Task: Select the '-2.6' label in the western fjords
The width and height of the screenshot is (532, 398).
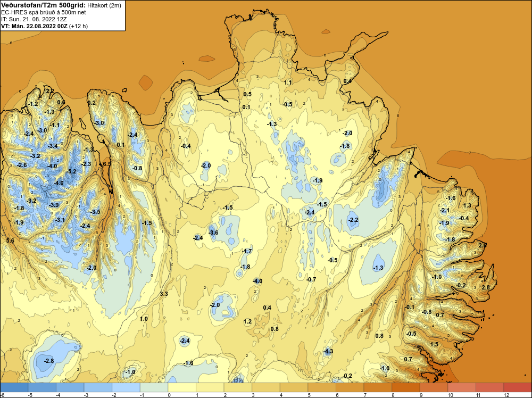Action: pyautogui.click(x=22, y=165)
